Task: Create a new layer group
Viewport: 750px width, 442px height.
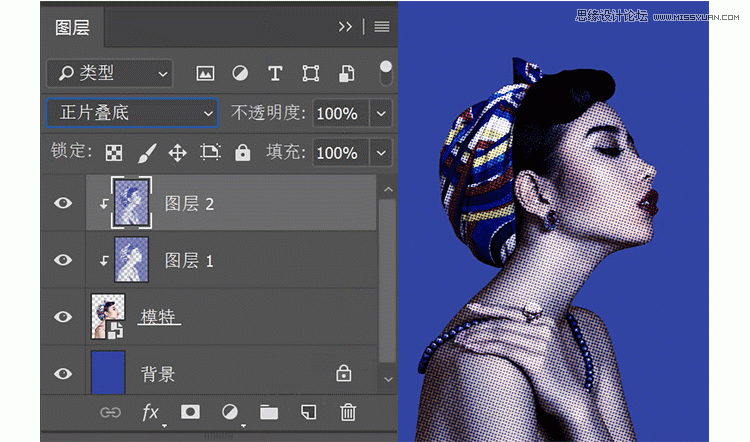Action: click(269, 412)
